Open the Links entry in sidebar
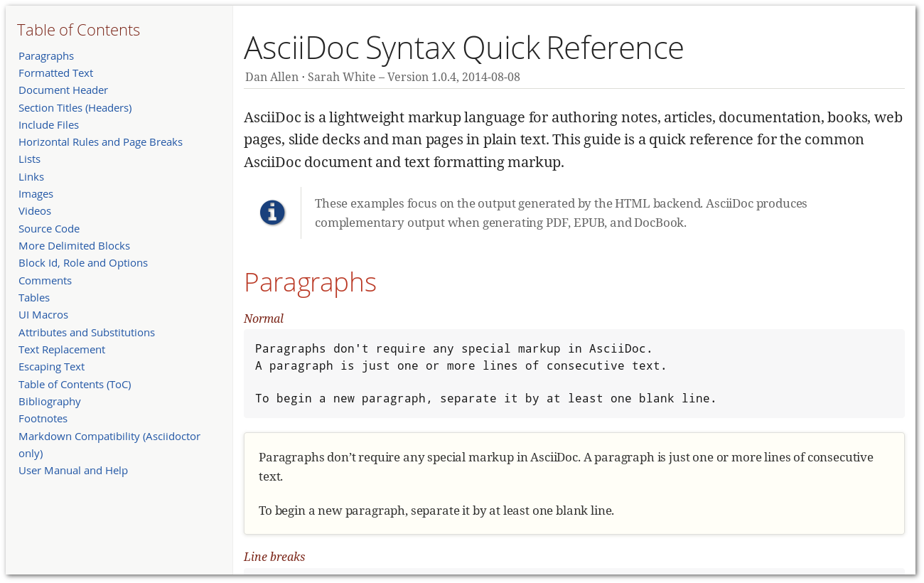This screenshot has height=583, width=924. [31, 176]
